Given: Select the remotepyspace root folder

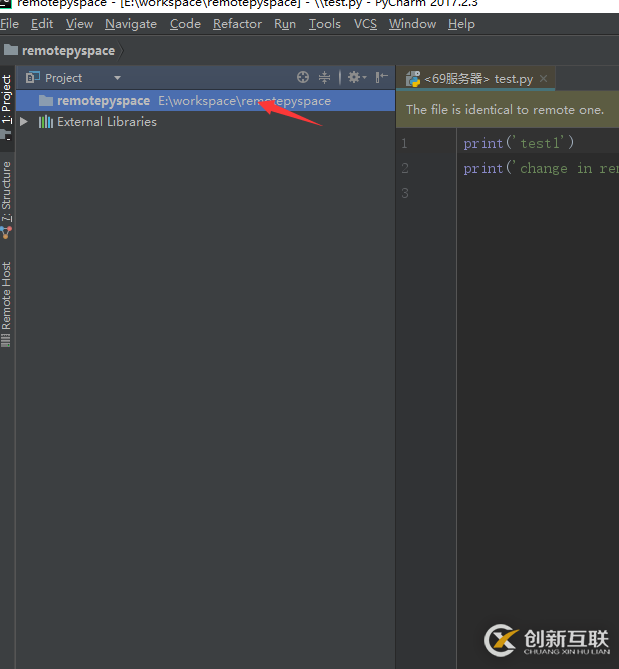Looking at the screenshot, I should 205,101.
